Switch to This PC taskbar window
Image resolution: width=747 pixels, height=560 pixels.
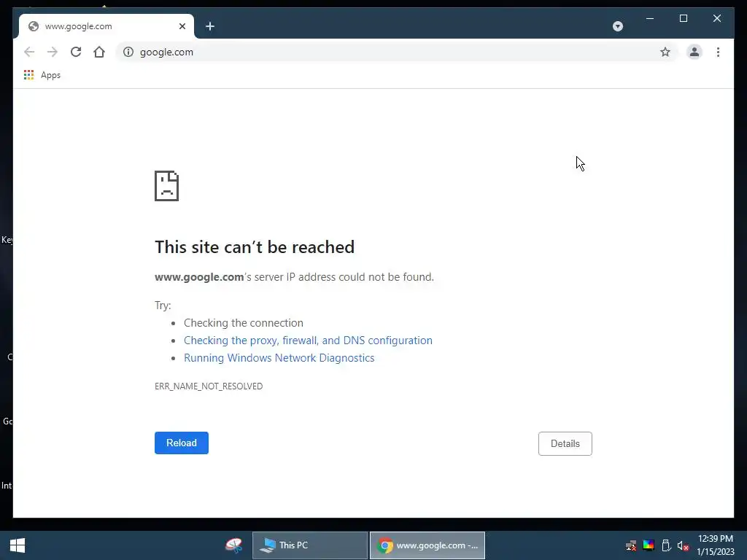coord(309,545)
